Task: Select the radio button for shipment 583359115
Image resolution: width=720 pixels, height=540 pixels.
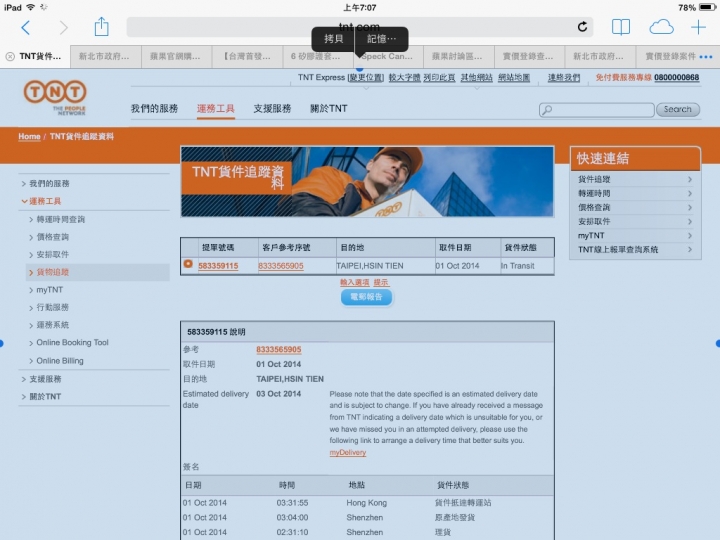Action: pos(188,264)
